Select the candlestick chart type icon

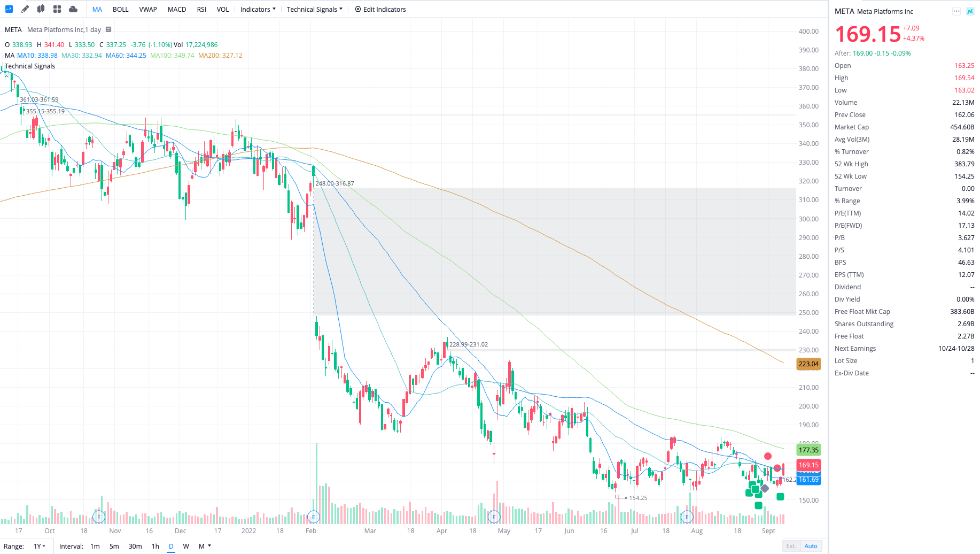click(41, 9)
